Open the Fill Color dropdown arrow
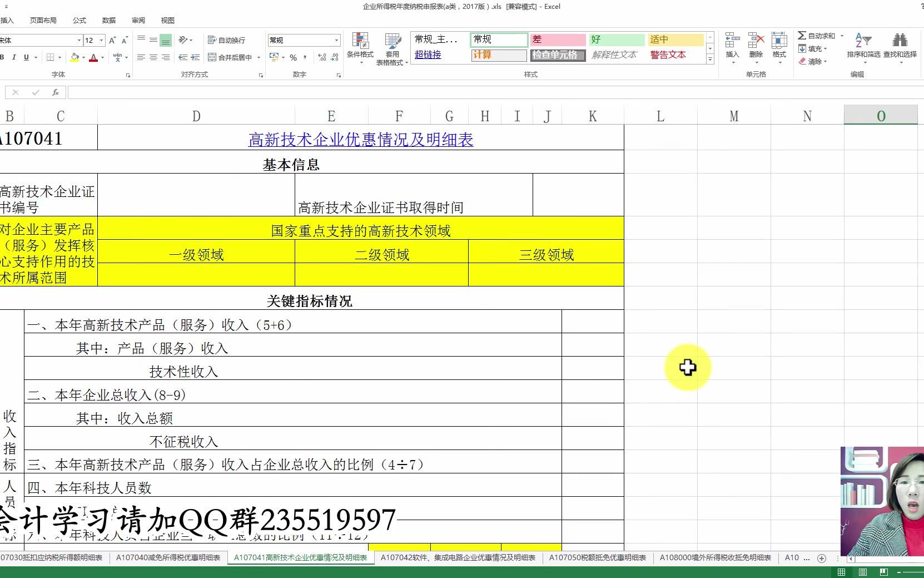 point(83,57)
